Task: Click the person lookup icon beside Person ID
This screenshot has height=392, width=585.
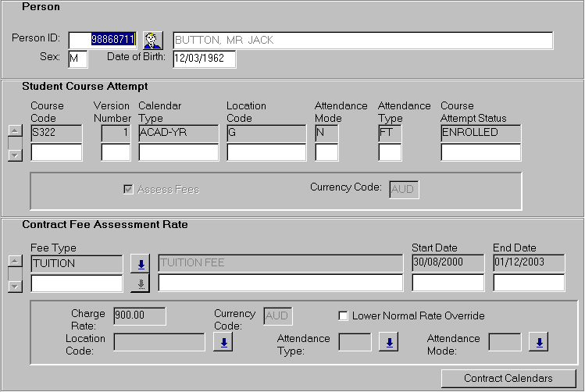Action: (152, 41)
